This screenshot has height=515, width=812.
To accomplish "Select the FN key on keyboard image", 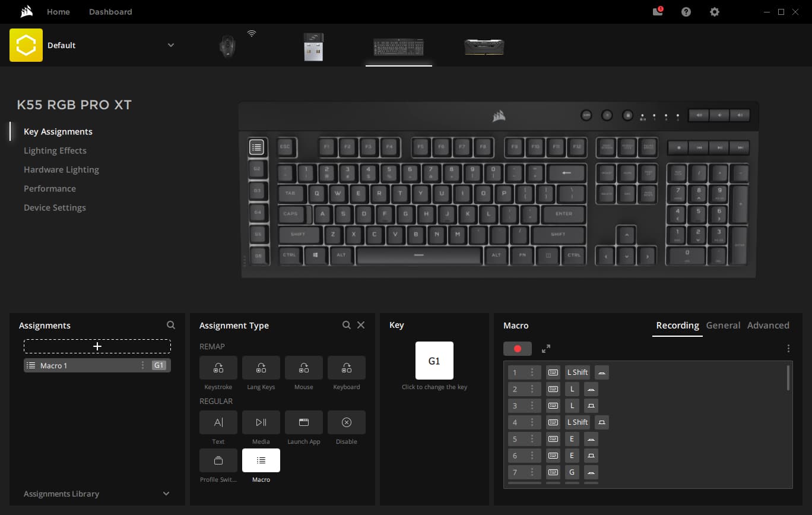I will point(522,255).
